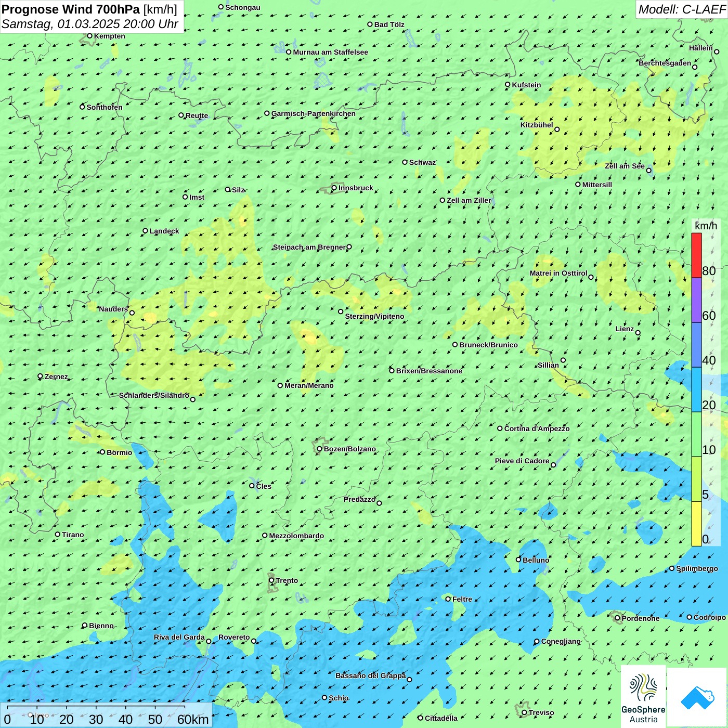Click the Bormio label
The width and height of the screenshot is (728, 728).
pyautogui.click(x=119, y=452)
